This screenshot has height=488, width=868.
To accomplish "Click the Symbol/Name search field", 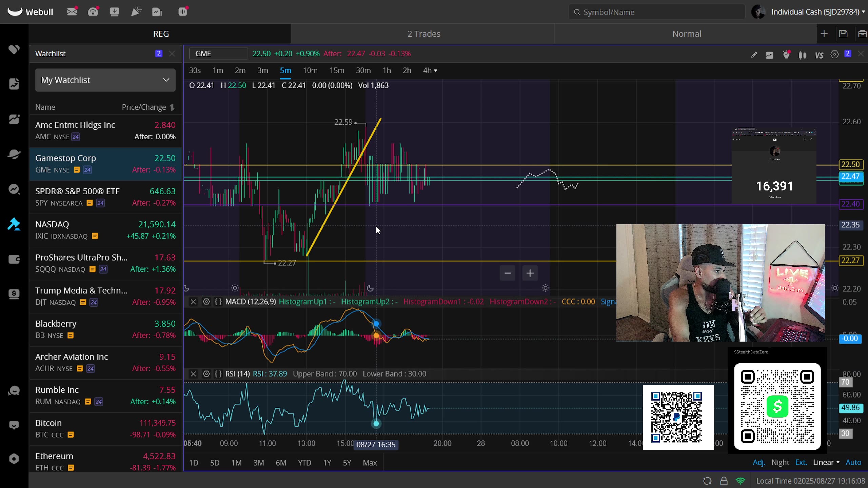I will click(656, 12).
